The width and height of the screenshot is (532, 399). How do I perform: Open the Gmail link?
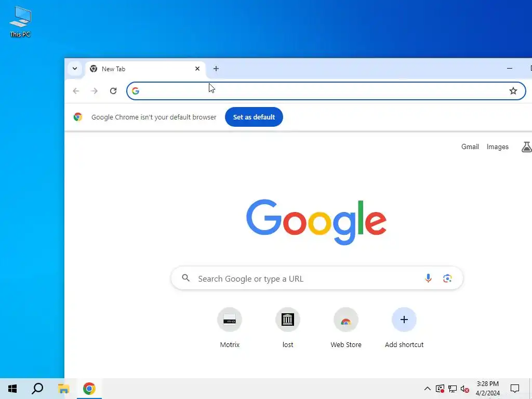pyautogui.click(x=470, y=147)
